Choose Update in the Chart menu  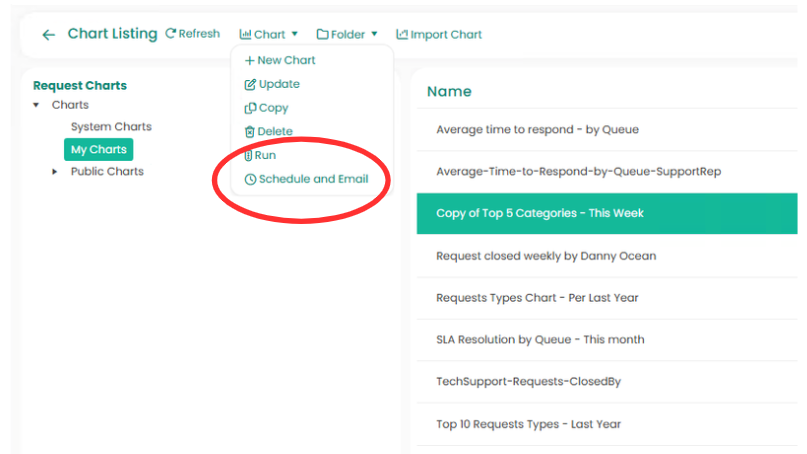272,84
